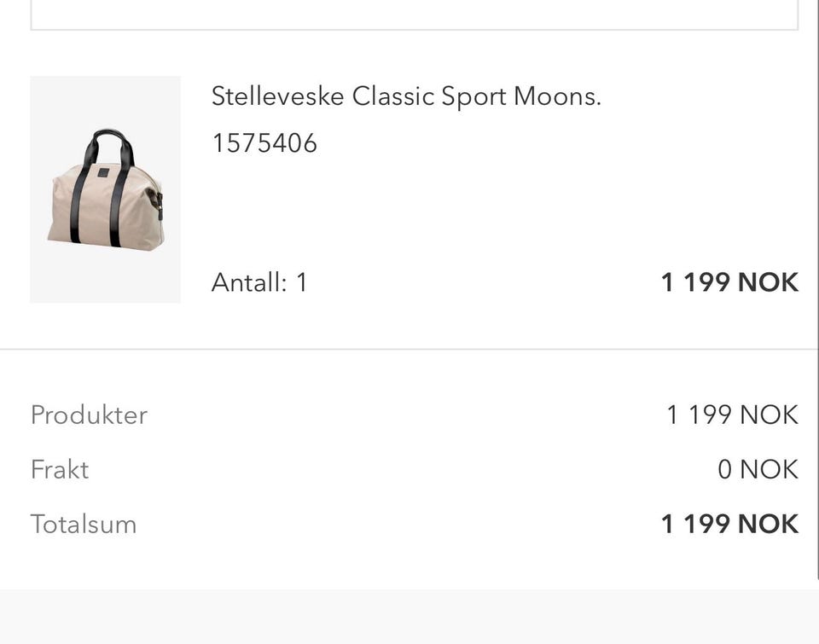Click the Antall quantity text

258,282
